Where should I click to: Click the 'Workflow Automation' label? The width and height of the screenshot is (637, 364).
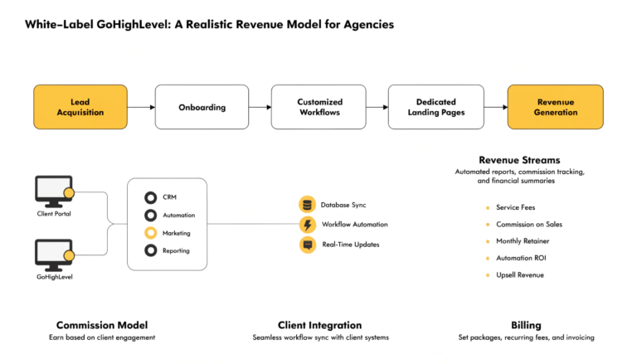[355, 224]
